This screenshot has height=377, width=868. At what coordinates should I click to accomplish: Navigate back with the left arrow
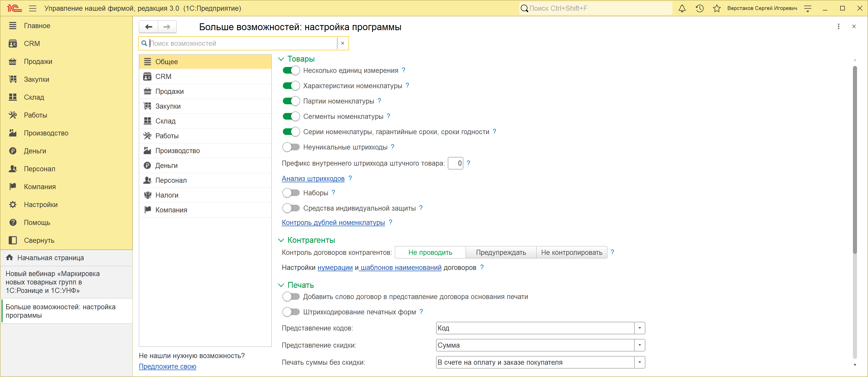pyautogui.click(x=149, y=27)
